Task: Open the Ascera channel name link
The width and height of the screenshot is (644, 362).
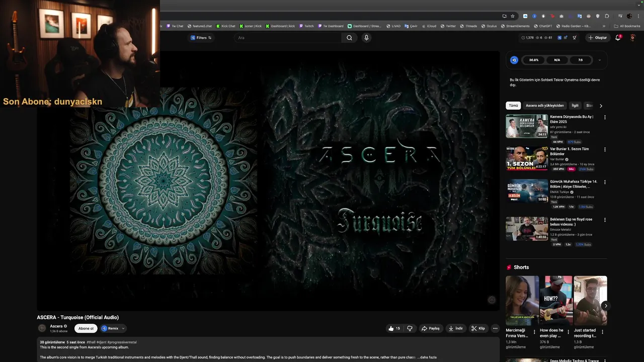Action: click(56, 326)
